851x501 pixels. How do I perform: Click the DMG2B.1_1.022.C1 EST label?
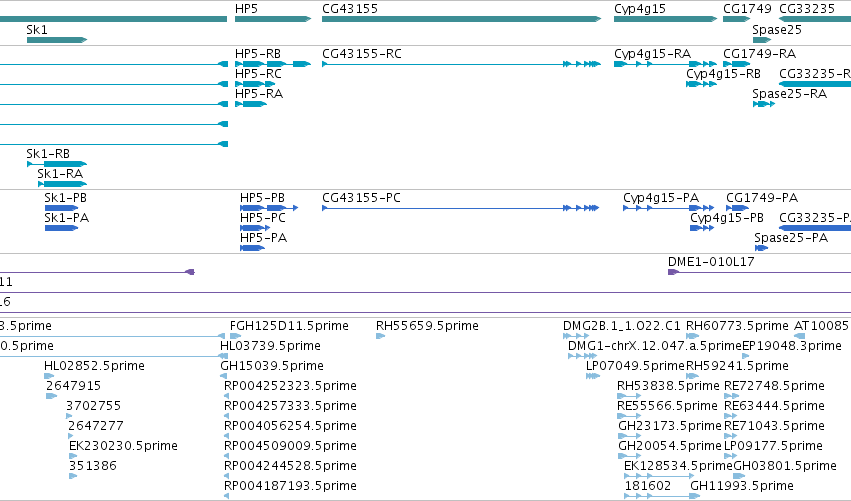pos(621,326)
